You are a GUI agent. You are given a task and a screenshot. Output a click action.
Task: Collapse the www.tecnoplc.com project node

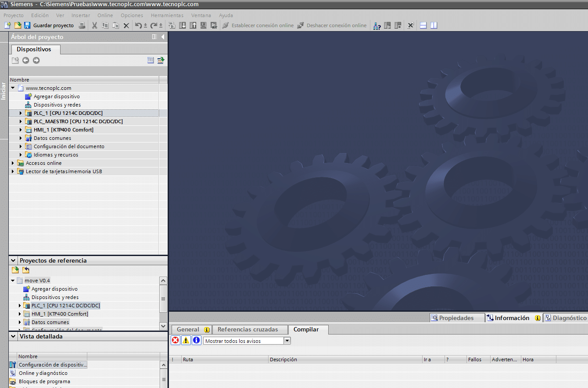13,88
